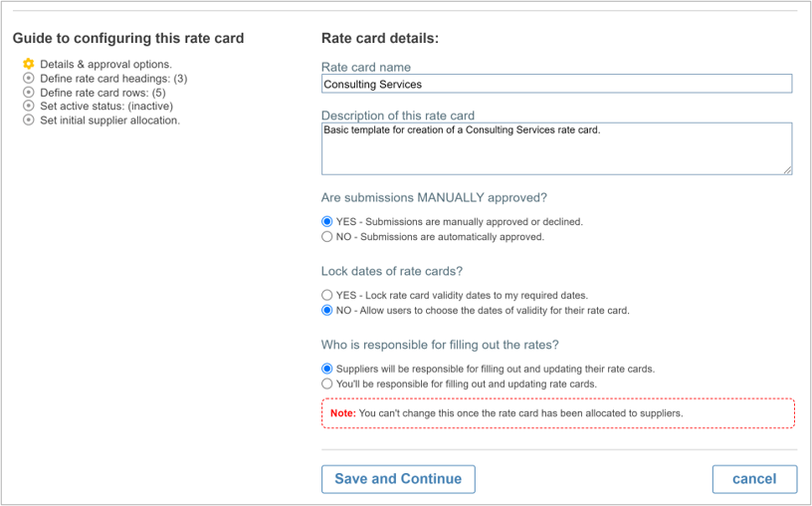Choose NO allow users to choose dates
Image resolution: width=812 pixels, height=506 pixels.
(326, 311)
